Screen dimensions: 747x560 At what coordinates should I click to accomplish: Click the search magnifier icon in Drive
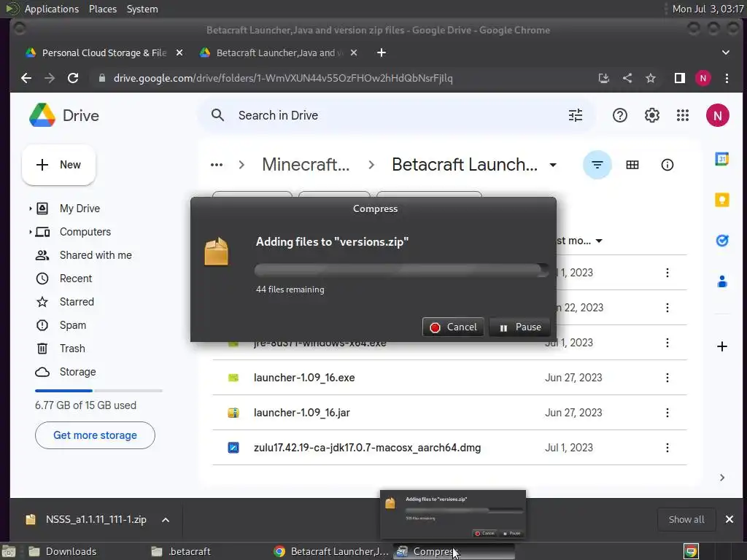coord(217,115)
